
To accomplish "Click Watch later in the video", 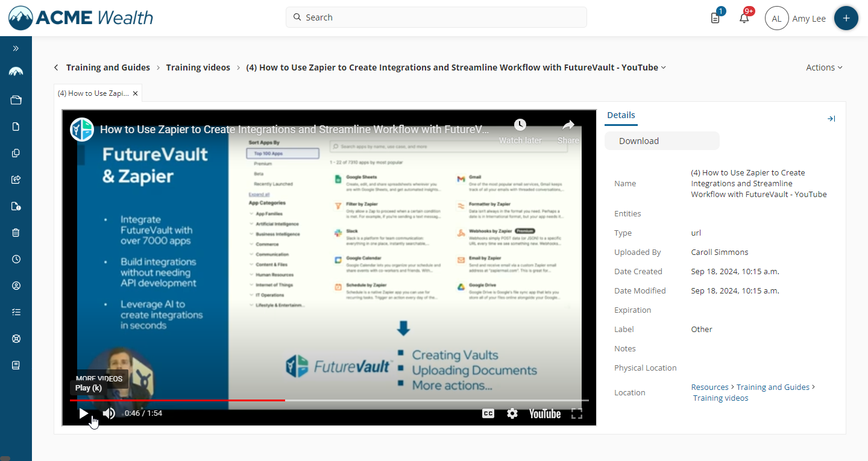I will click(x=520, y=131).
